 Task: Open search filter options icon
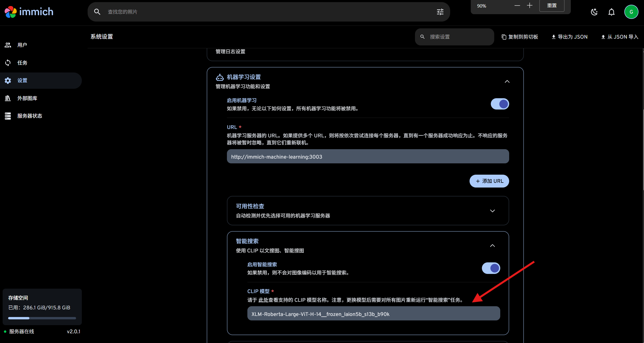(440, 12)
